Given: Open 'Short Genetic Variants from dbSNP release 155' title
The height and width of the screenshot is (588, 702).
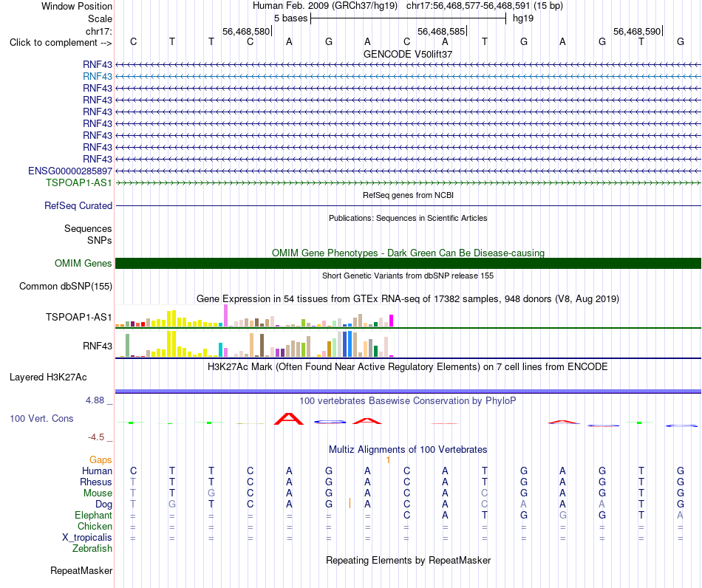Looking at the screenshot, I should click(x=408, y=276).
